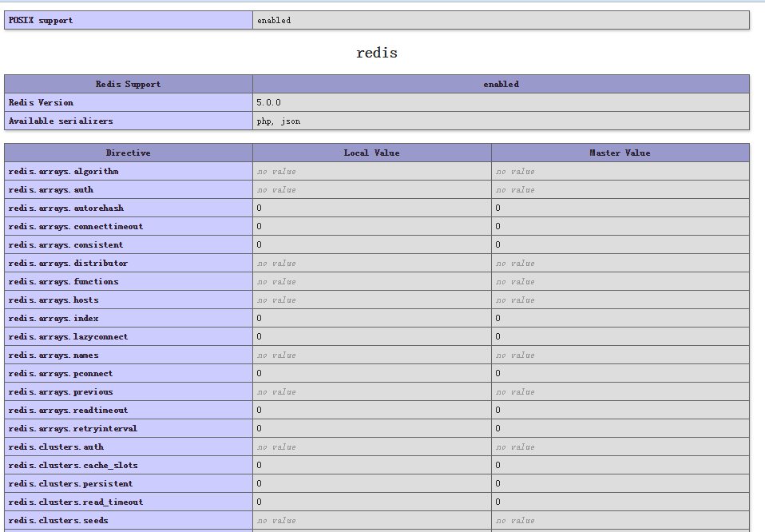
Task: Select the "redis.arrays.auth" directive name
Action: pyautogui.click(x=51, y=190)
